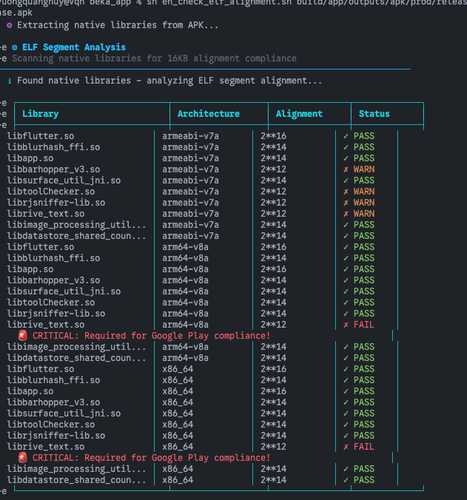
Task: Click purple circle bullet before Extracting line
Action: 9,25
